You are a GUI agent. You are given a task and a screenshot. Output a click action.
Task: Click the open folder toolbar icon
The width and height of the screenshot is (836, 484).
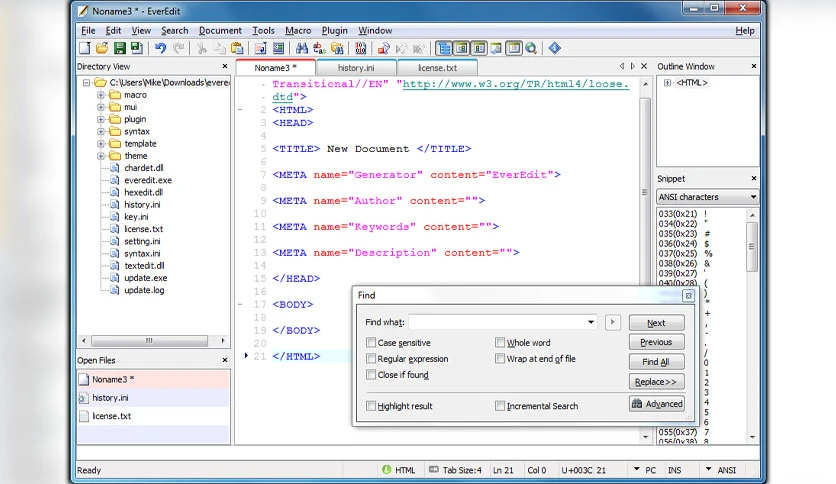pyautogui.click(x=102, y=48)
